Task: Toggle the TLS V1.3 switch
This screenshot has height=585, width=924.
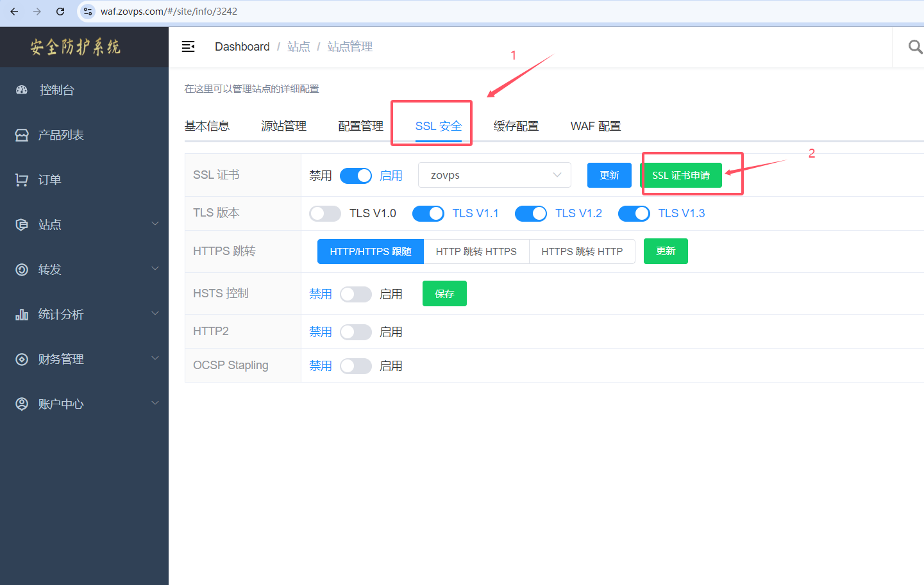Action: coord(634,213)
